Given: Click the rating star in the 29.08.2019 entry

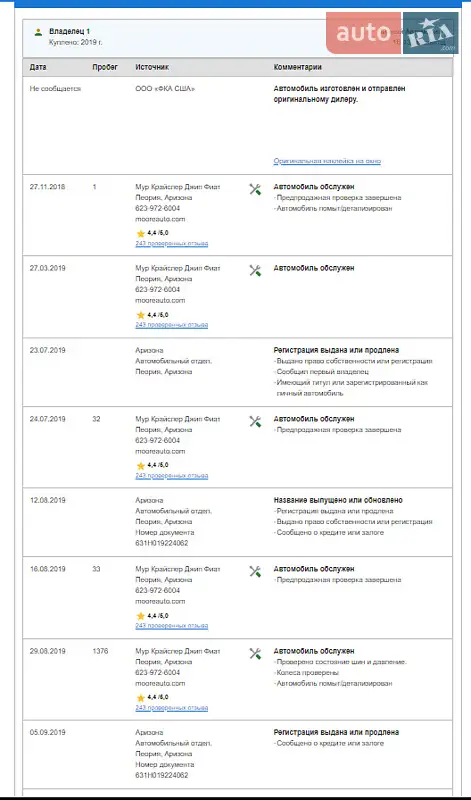Looking at the screenshot, I should [141, 697].
